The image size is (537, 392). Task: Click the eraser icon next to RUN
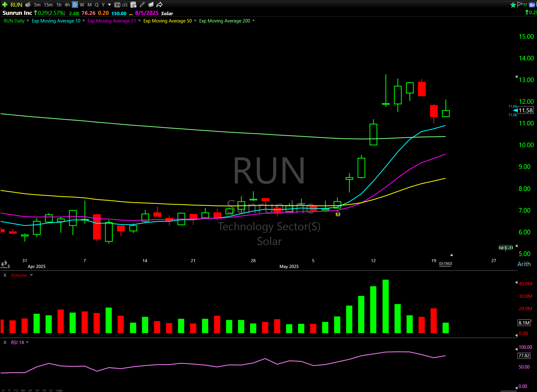coord(28,5)
